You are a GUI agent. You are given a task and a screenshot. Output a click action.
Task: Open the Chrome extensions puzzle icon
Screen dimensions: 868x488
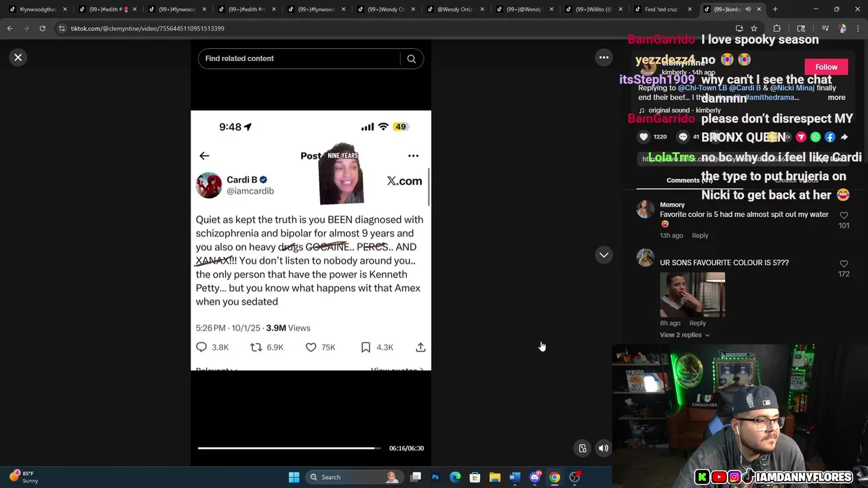(777, 28)
